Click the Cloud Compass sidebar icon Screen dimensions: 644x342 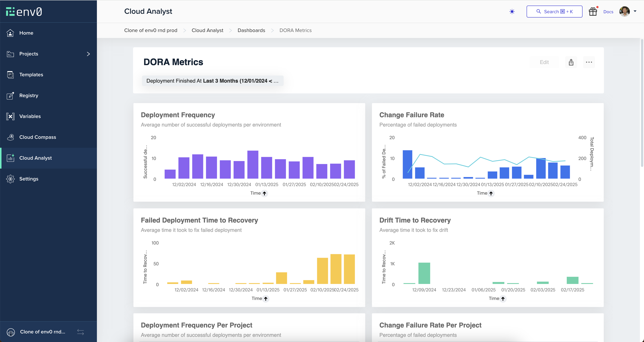pos(10,137)
